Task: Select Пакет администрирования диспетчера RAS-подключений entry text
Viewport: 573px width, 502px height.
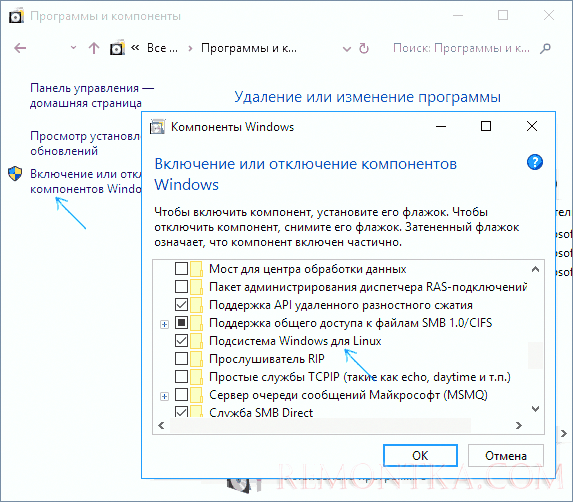Action: click(368, 287)
